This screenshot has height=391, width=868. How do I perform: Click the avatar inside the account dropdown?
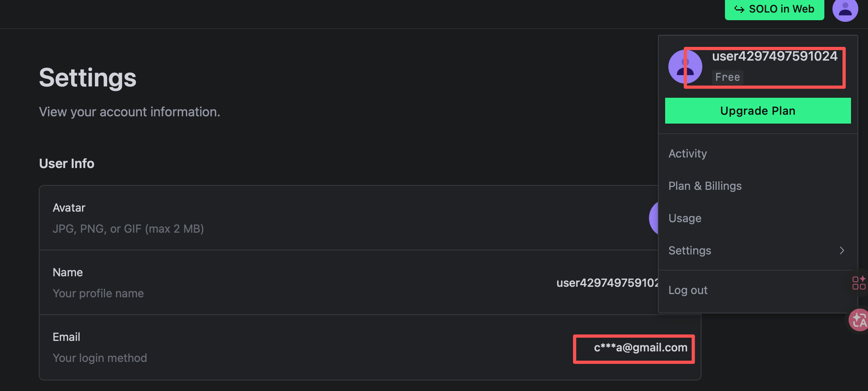685,67
